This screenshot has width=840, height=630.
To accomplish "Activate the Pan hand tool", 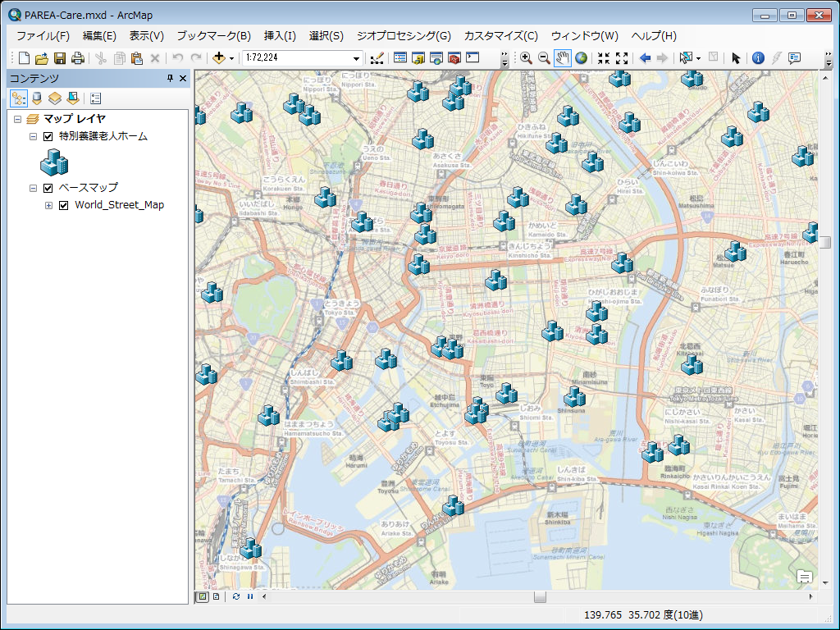I will pyautogui.click(x=562, y=58).
